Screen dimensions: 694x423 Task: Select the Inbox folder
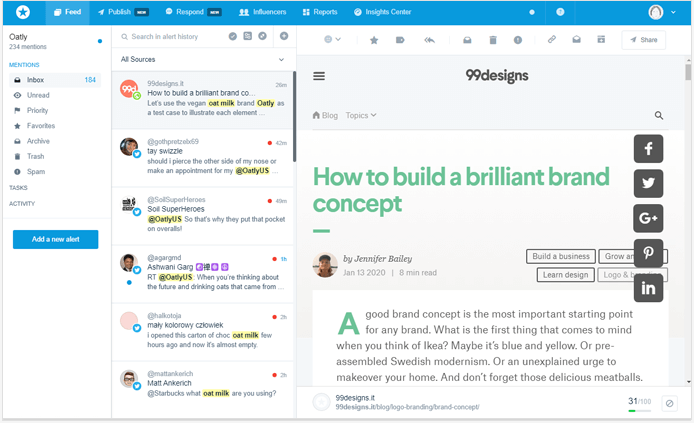(x=55, y=80)
